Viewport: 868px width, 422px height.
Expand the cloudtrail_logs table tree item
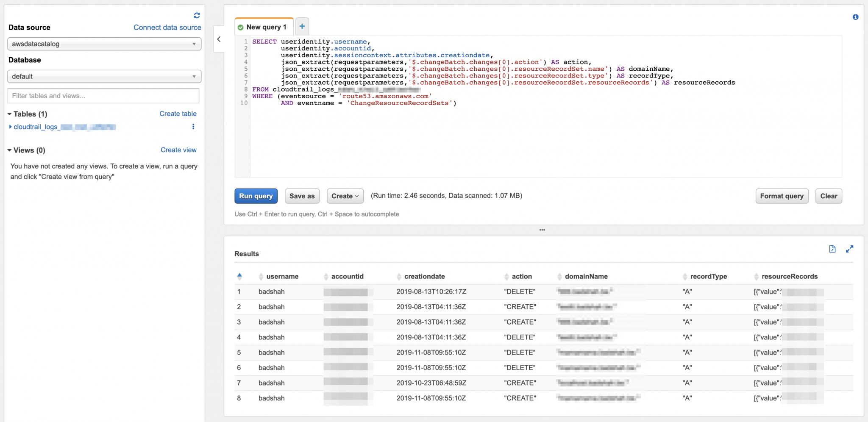click(10, 127)
